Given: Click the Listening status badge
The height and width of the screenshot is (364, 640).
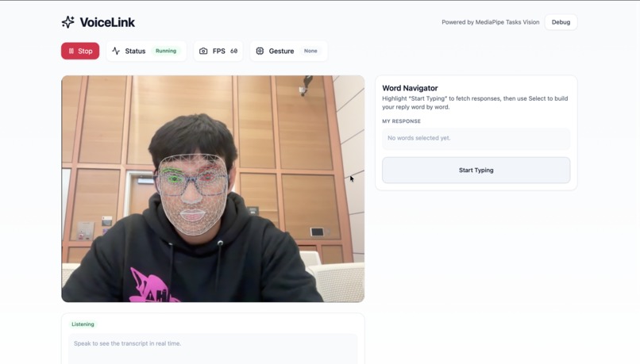Looking at the screenshot, I should [83, 324].
